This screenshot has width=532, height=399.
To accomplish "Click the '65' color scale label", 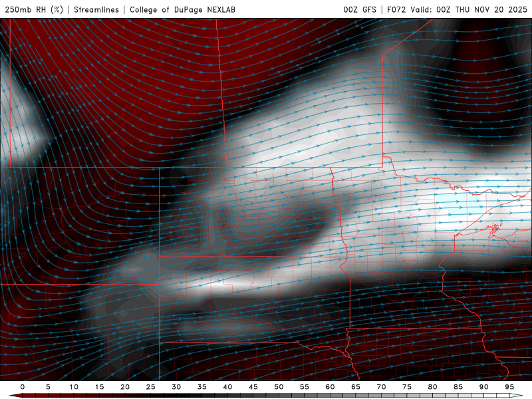I will [356, 387].
